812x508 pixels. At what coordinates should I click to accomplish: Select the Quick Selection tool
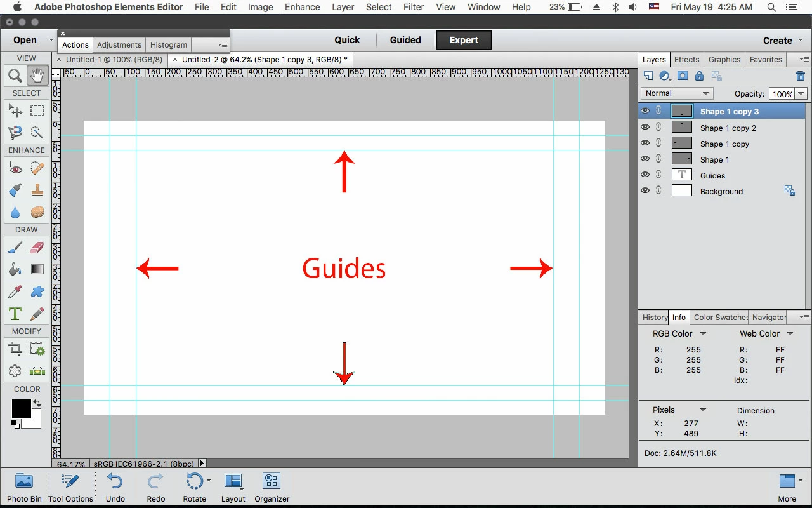coord(37,132)
